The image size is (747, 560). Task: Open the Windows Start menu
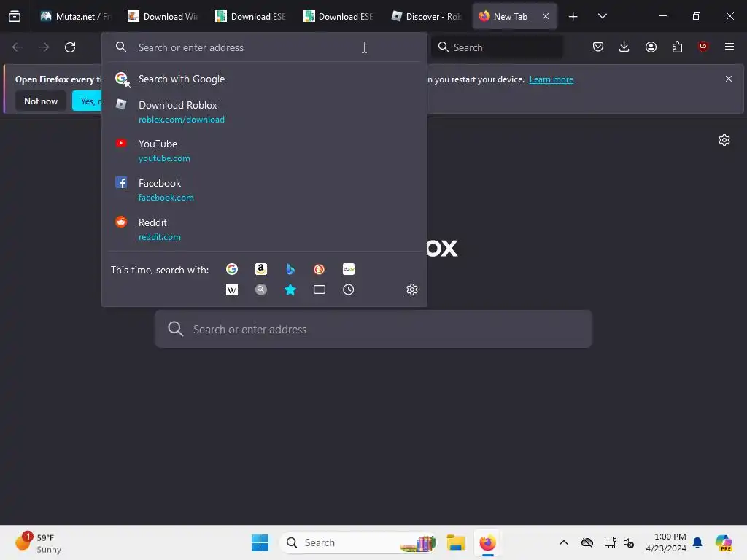260,542
